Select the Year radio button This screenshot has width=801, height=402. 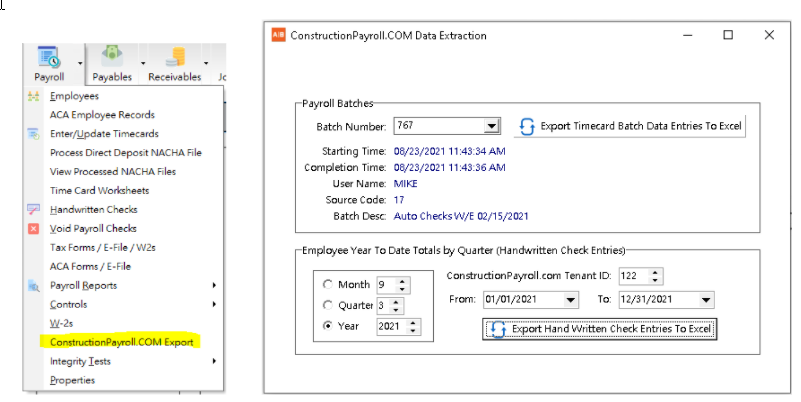pyautogui.click(x=328, y=326)
